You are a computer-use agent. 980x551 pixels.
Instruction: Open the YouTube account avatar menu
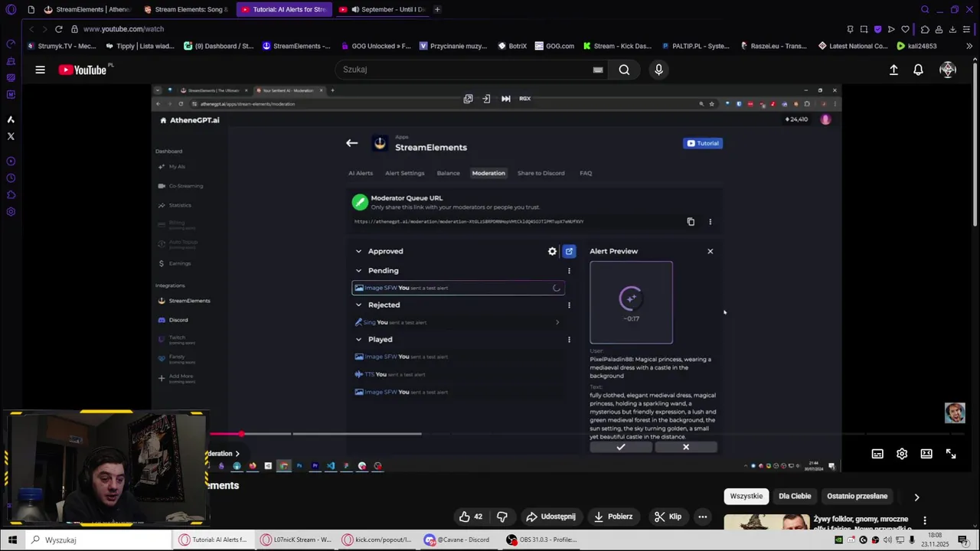(x=948, y=70)
